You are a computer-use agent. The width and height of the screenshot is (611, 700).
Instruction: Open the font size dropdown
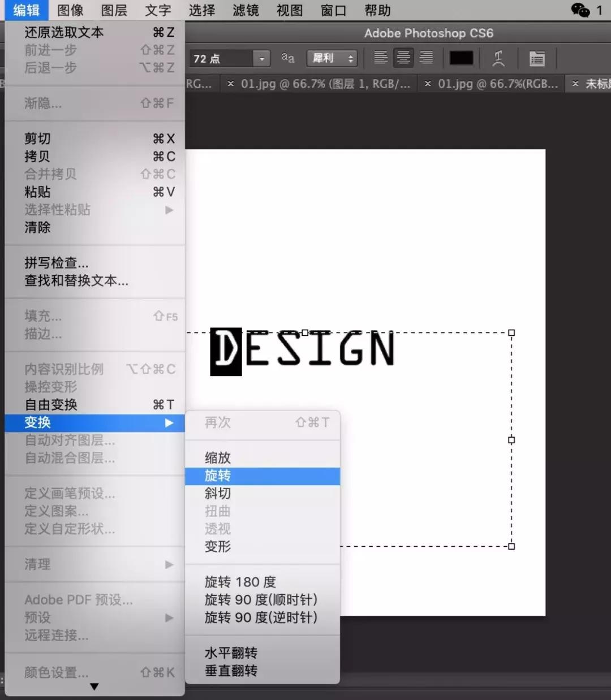tap(261, 57)
